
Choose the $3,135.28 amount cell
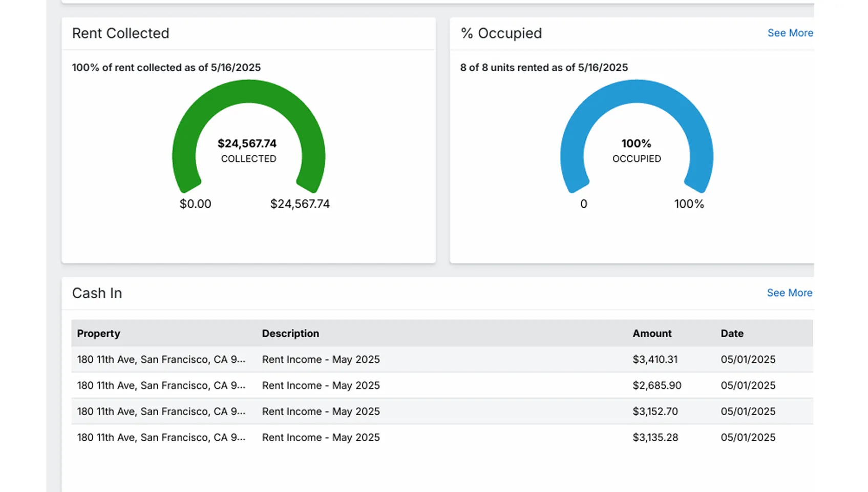[x=655, y=438]
